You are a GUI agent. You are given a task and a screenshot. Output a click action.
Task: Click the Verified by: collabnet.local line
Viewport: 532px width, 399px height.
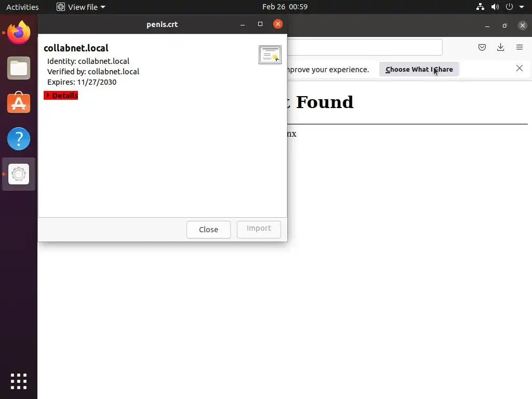93,72
